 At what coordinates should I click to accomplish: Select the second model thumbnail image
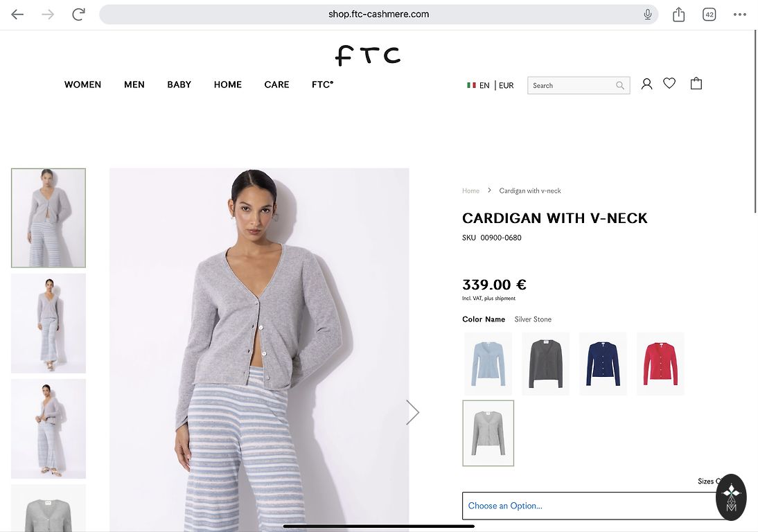point(49,323)
